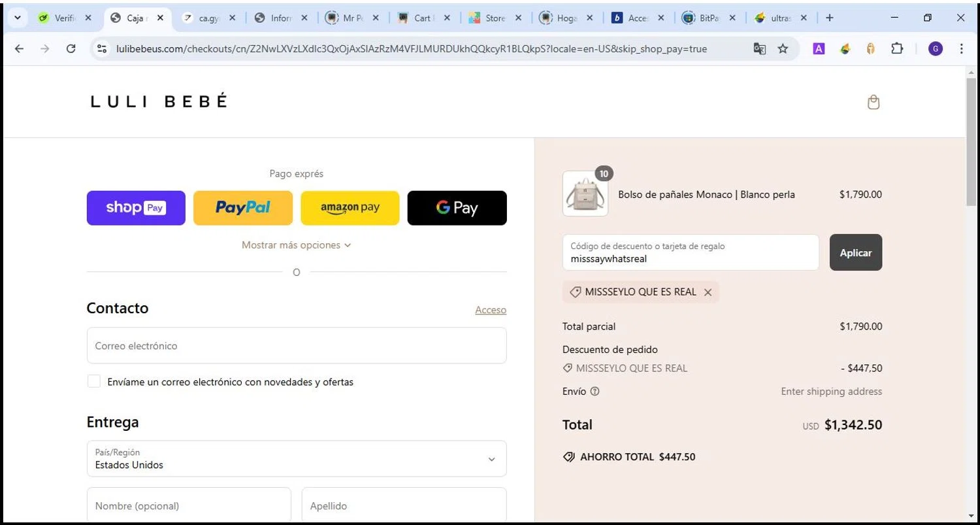Open the País/Región dropdown

[x=297, y=458]
